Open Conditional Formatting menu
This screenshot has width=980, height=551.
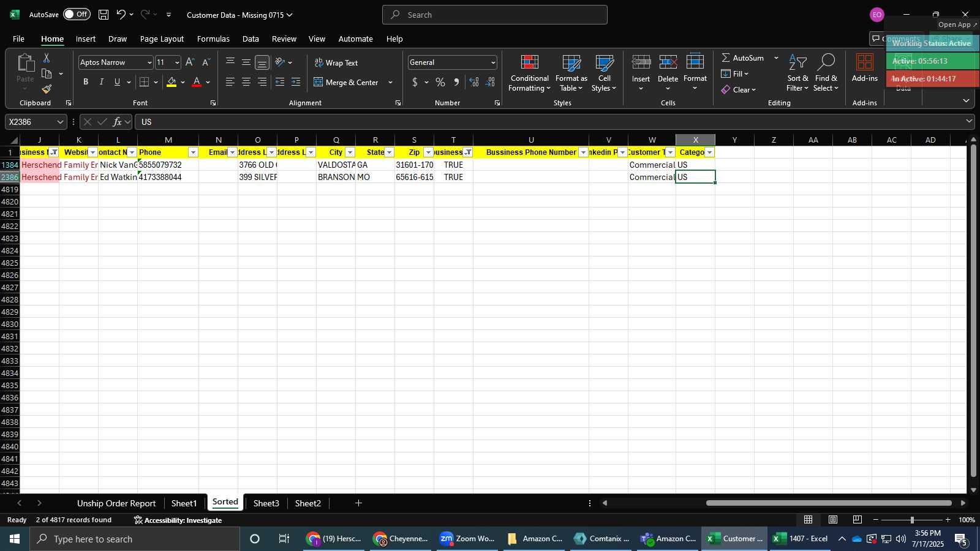click(530, 73)
